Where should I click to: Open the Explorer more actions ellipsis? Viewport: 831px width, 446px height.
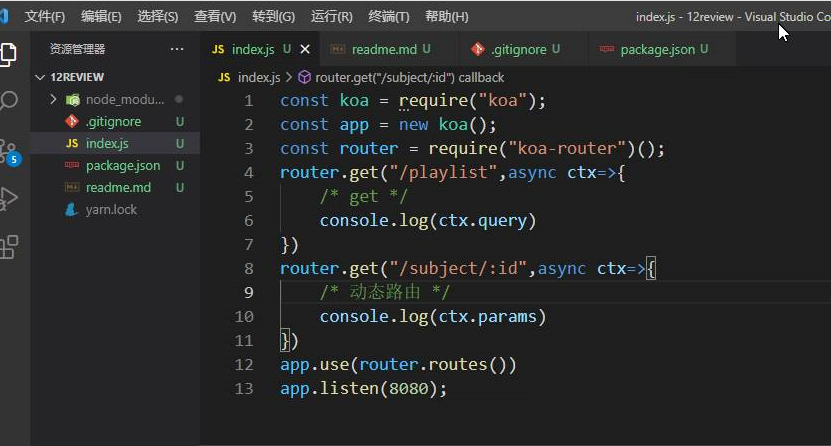[x=176, y=49]
